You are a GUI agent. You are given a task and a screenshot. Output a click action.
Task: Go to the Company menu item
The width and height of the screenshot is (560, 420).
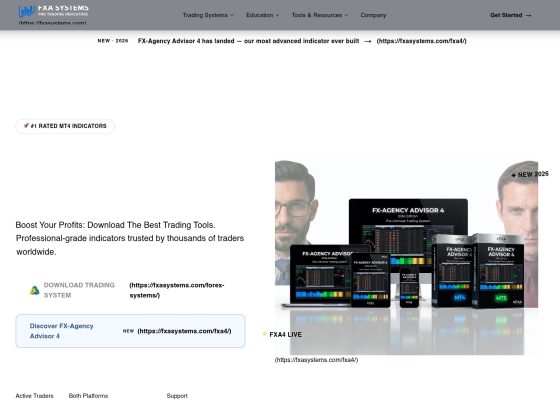[373, 15]
